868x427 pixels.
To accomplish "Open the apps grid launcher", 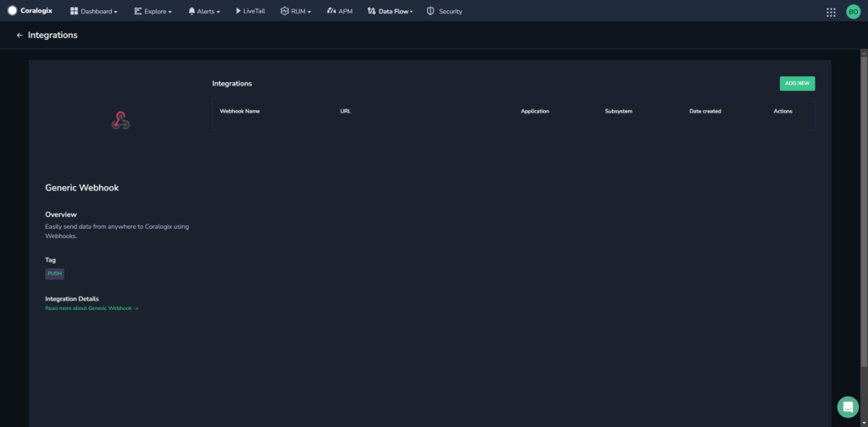I will (x=831, y=12).
